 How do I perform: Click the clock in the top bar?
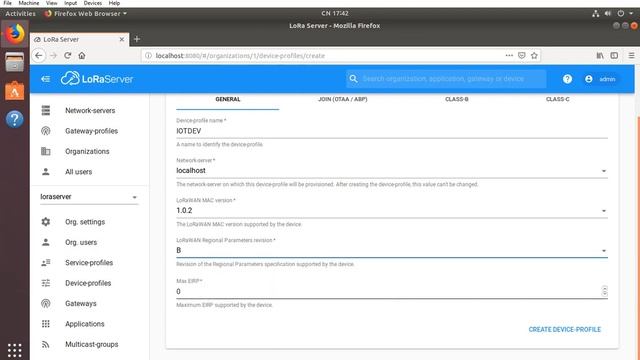click(334, 13)
